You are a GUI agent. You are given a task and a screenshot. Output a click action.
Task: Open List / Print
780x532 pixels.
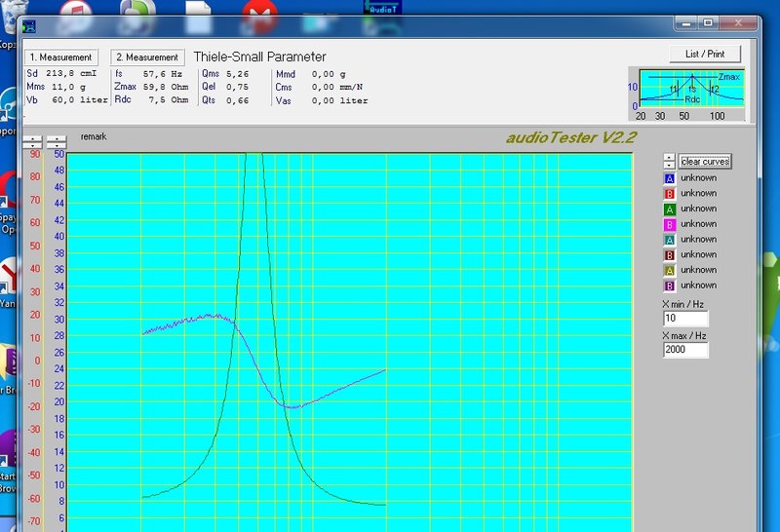(x=705, y=54)
